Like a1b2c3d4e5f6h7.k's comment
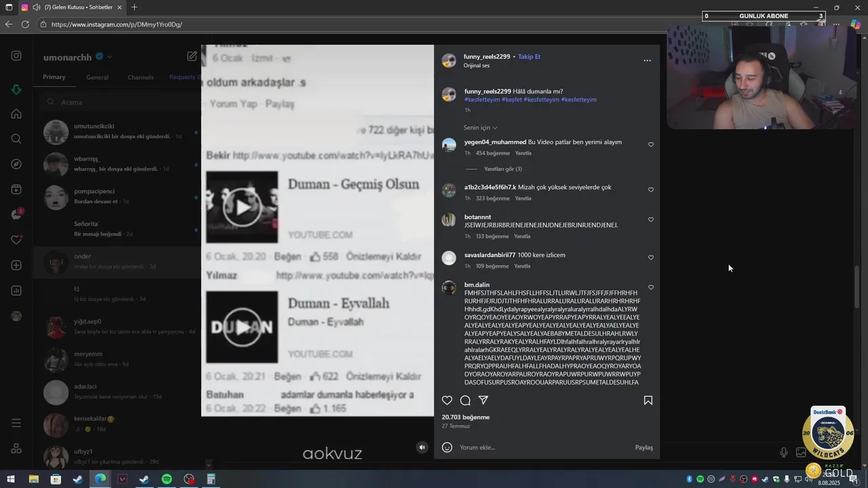868x488 pixels. tap(651, 190)
